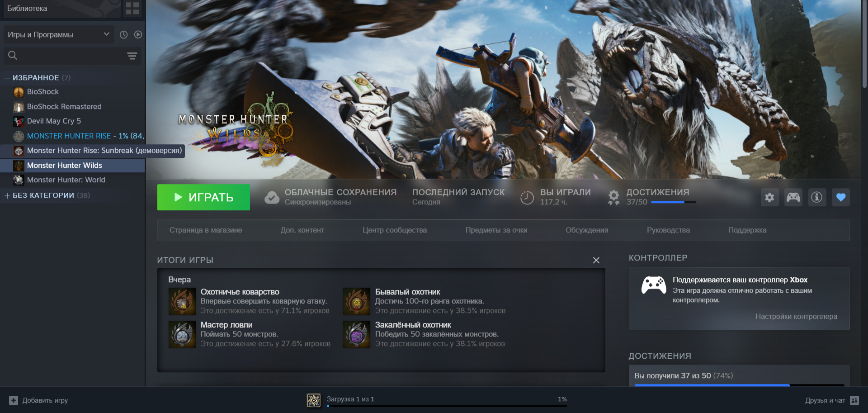
Task: Open downloads via 'Загрузка 1 из 1'
Action: (350, 399)
